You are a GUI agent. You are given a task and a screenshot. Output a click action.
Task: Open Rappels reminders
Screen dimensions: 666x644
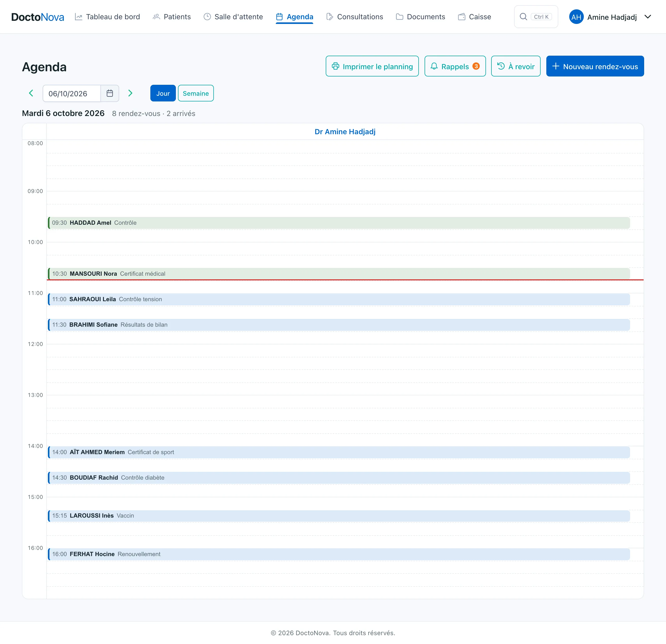tap(455, 66)
